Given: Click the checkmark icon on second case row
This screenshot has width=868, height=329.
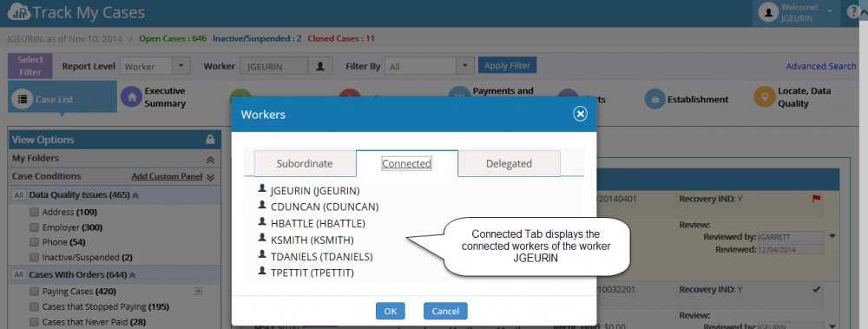Looking at the screenshot, I should (x=816, y=289).
